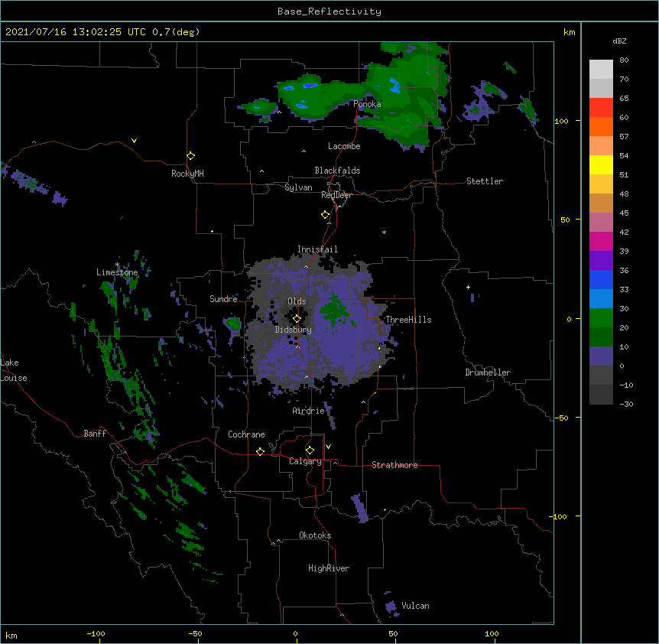Screen dimensions: 659x644
Task: Click the RedDeer city label
Action: tap(336, 195)
